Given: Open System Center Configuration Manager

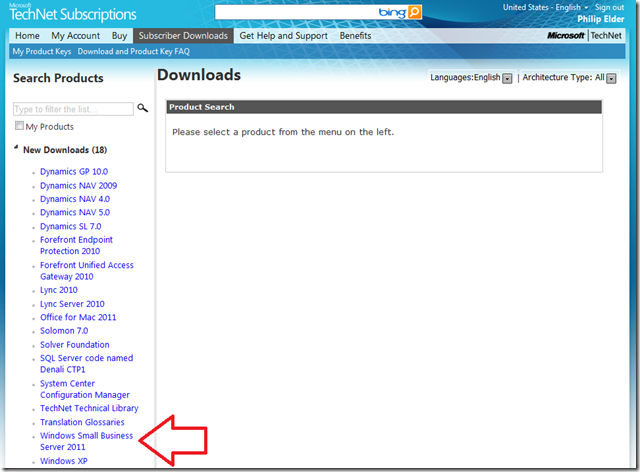Looking at the screenshot, I should click(x=85, y=389).
